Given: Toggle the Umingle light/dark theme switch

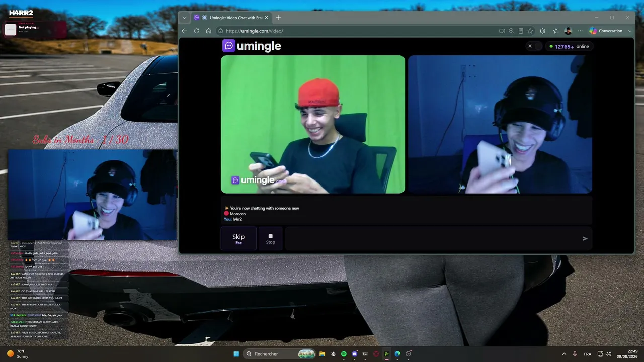Looking at the screenshot, I should coord(533,46).
